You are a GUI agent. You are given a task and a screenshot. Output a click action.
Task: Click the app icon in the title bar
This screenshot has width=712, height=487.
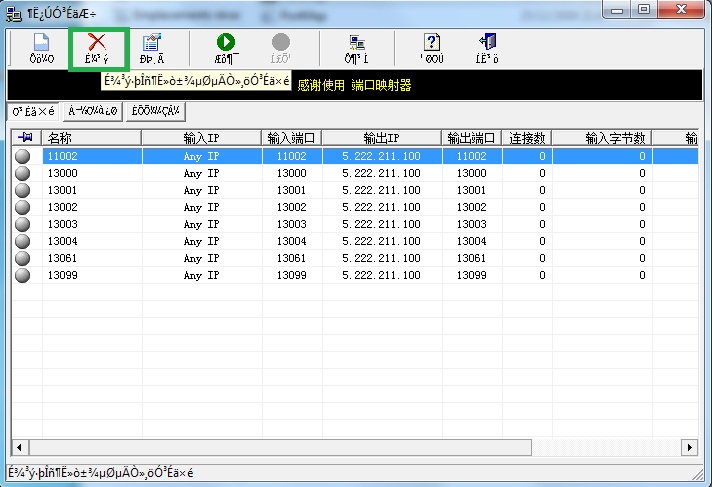click(13, 14)
